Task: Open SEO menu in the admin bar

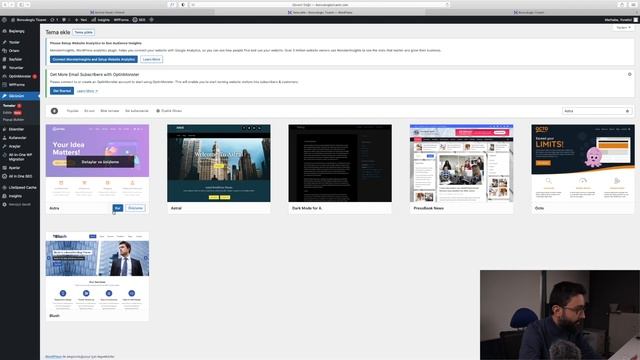Action: click(139, 20)
